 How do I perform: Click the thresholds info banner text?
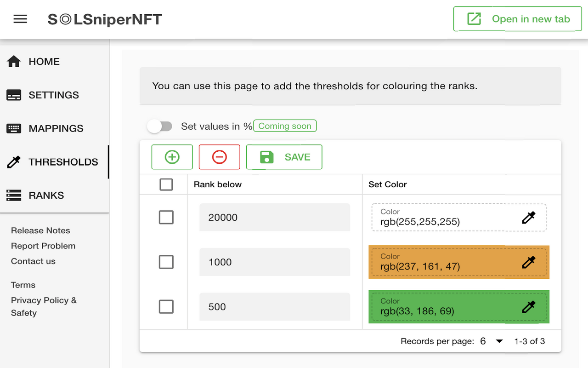315,86
